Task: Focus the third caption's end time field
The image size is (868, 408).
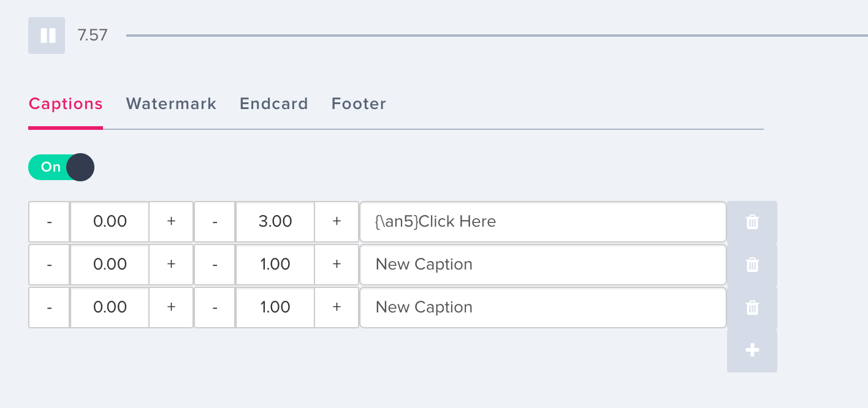Action: [275, 307]
